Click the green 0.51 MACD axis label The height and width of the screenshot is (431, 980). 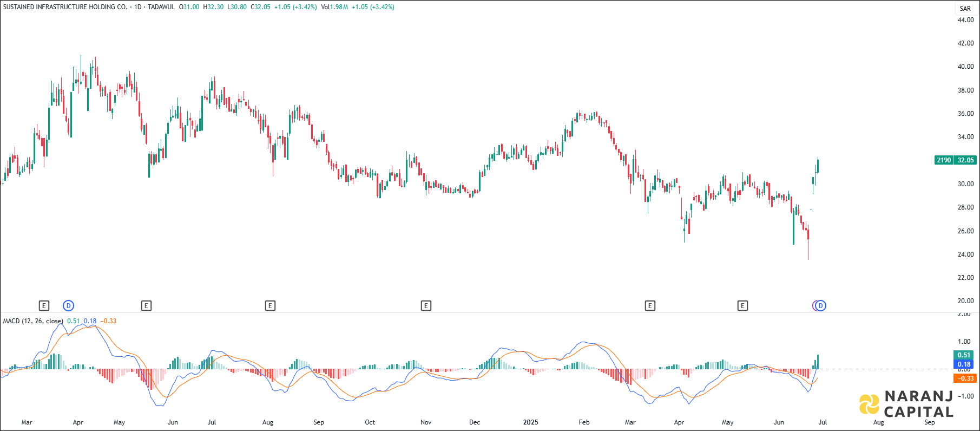[x=964, y=355]
